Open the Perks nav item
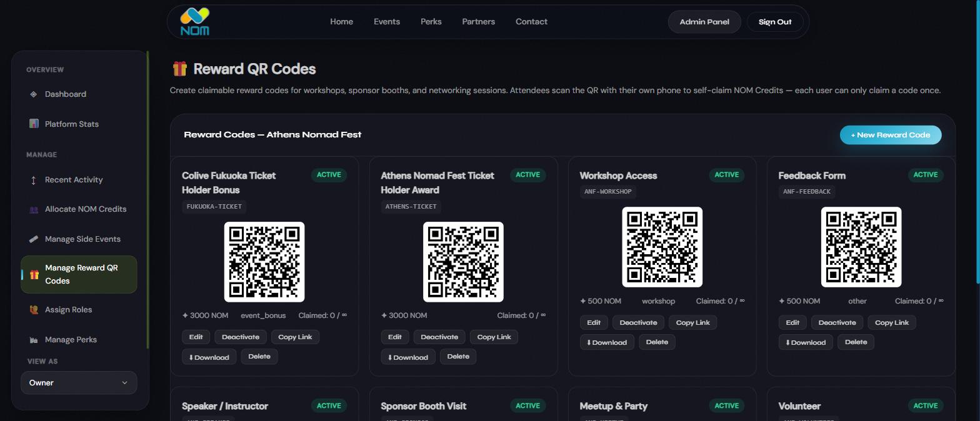Screen dimensions: 980x421 pyautogui.click(x=431, y=22)
